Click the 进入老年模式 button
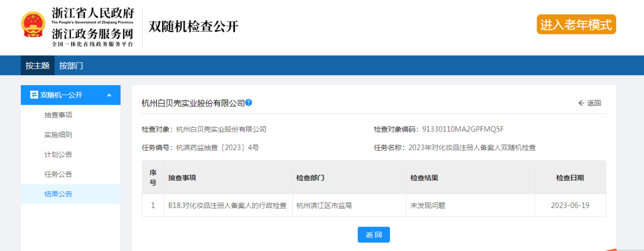The height and width of the screenshot is (251, 644). (x=576, y=25)
